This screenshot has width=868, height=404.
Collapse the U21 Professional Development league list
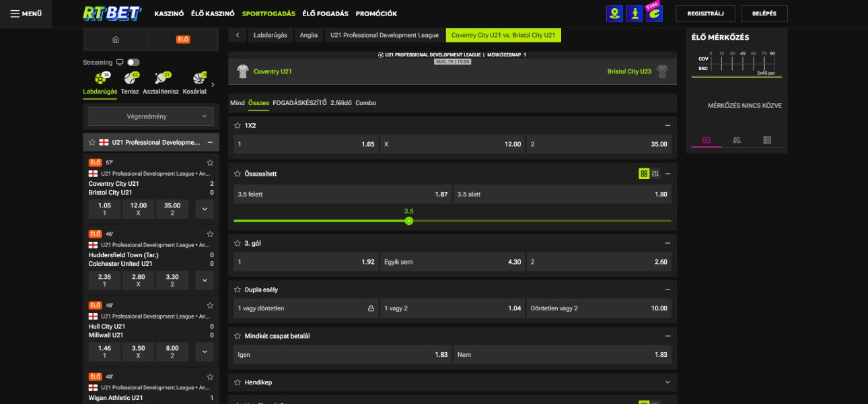210,143
